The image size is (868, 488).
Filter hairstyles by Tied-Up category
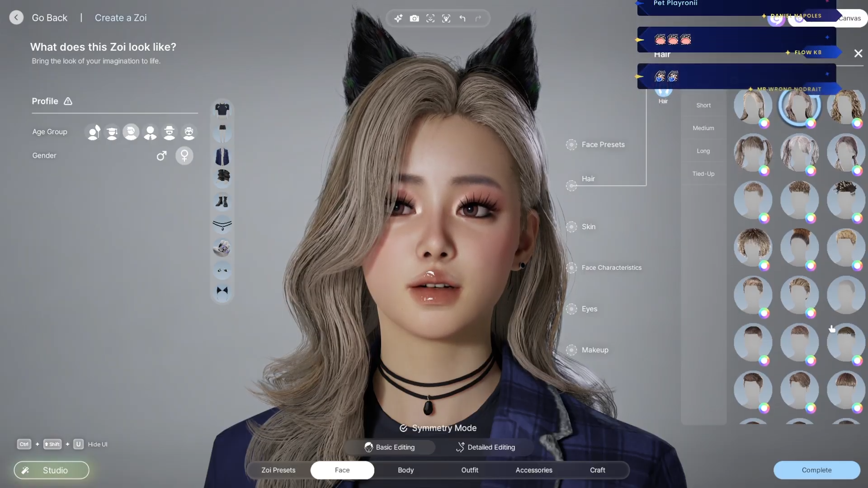point(703,174)
